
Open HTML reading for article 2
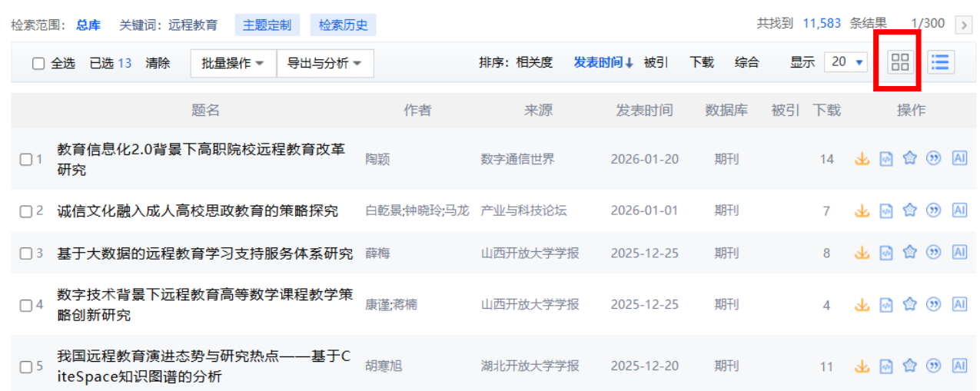(x=885, y=210)
